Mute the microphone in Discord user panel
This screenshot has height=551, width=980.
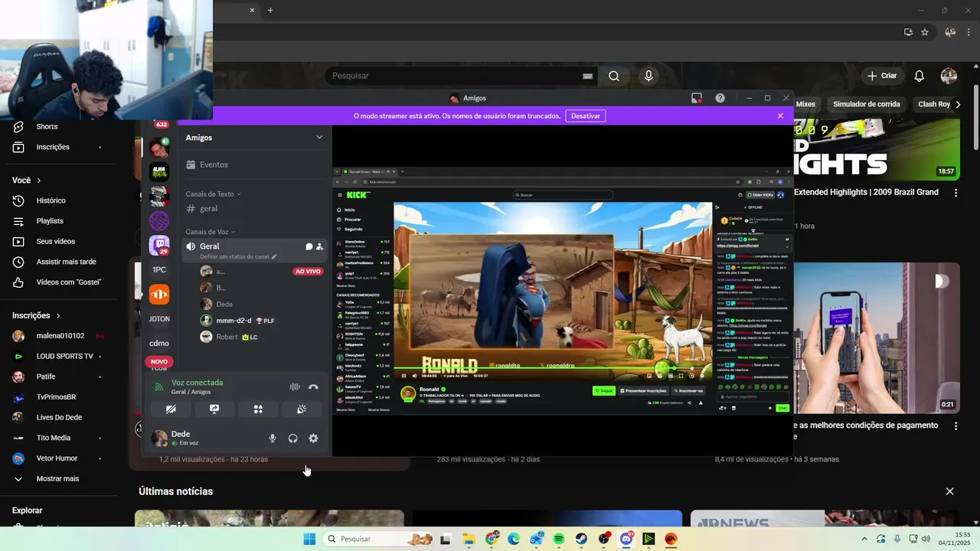tap(273, 439)
